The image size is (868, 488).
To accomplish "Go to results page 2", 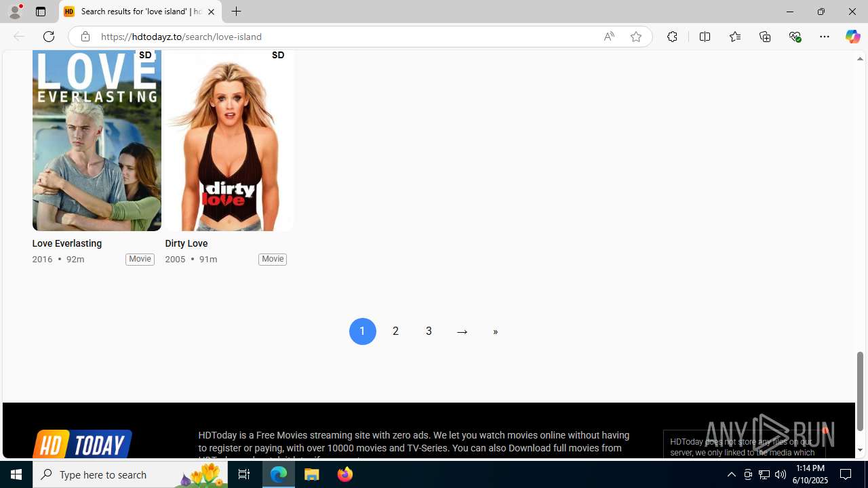I will point(395,331).
